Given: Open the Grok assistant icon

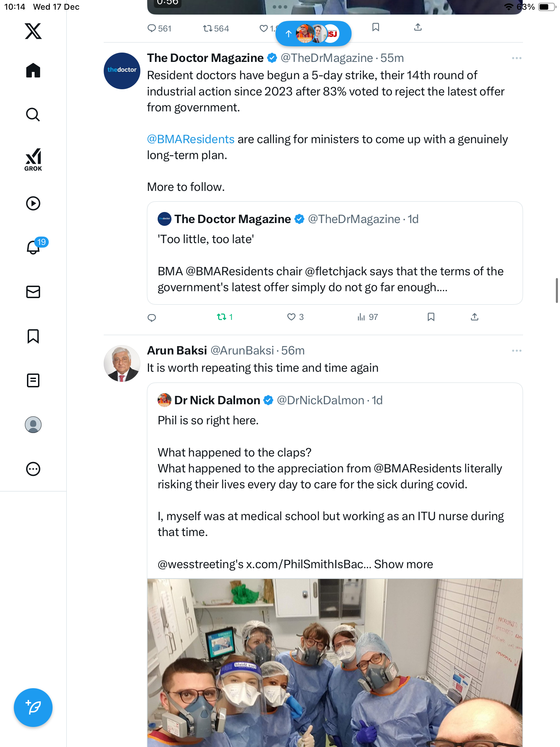Looking at the screenshot, I should (33, 159).
